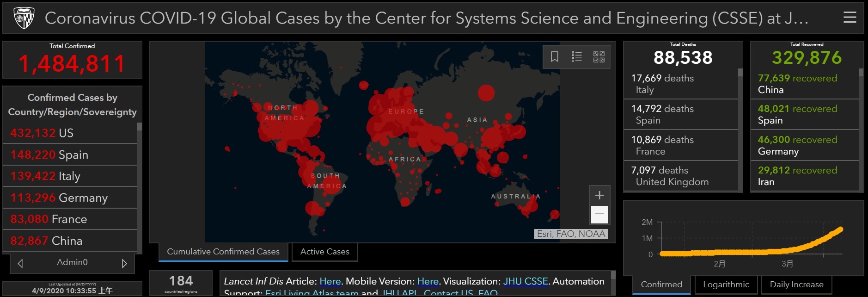
Task: Click Iran's 29,812 recovered entry
Action: click(804, 176)
